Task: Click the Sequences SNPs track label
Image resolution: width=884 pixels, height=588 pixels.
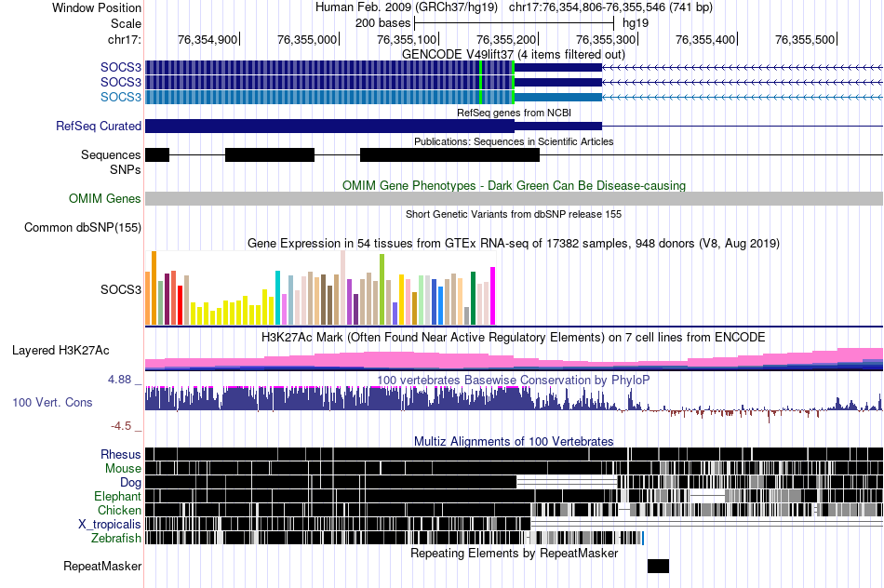Action: pos(111,163)
